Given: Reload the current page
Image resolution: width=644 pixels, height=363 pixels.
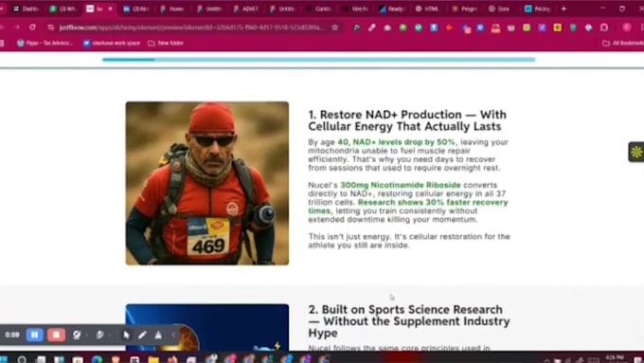Looking at the screenshot, I should [32, 27].
